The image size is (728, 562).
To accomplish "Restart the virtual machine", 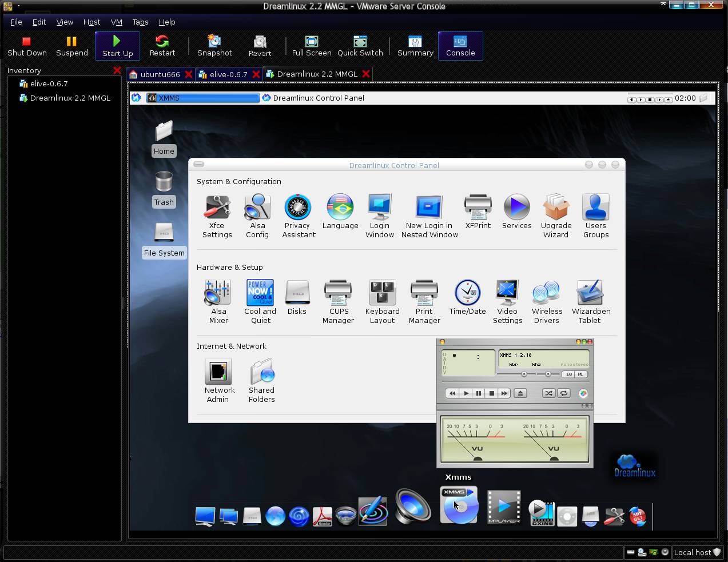I will click(x=162, y=46).
